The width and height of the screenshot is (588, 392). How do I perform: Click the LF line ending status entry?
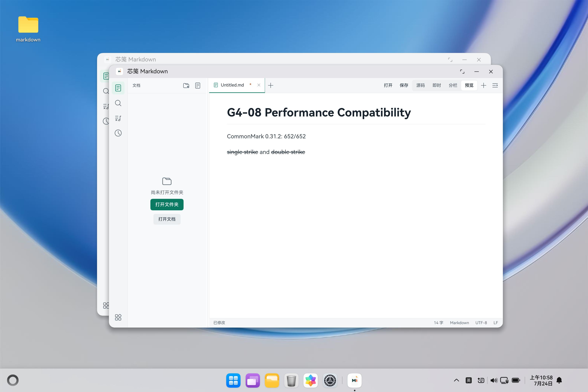pos(495,323)
